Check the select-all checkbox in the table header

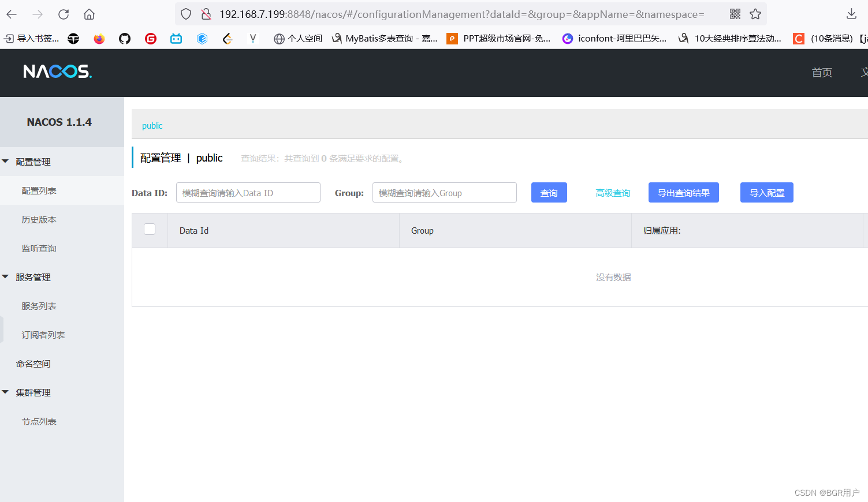click(x=150, y=229)
